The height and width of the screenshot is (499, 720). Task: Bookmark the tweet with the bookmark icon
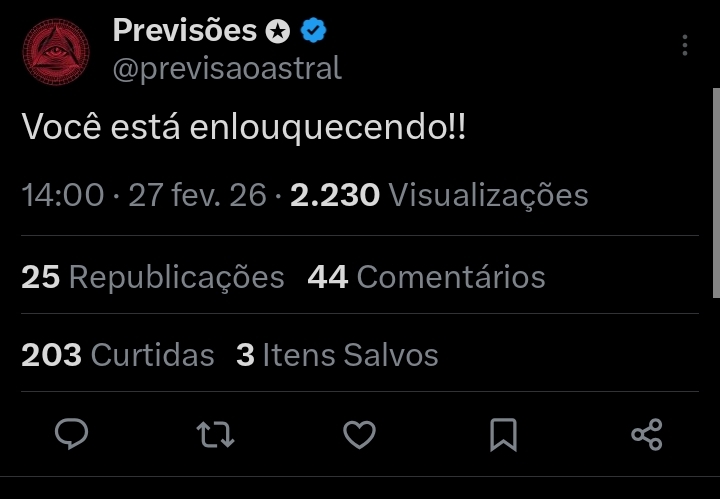click(x=503, y=434)
